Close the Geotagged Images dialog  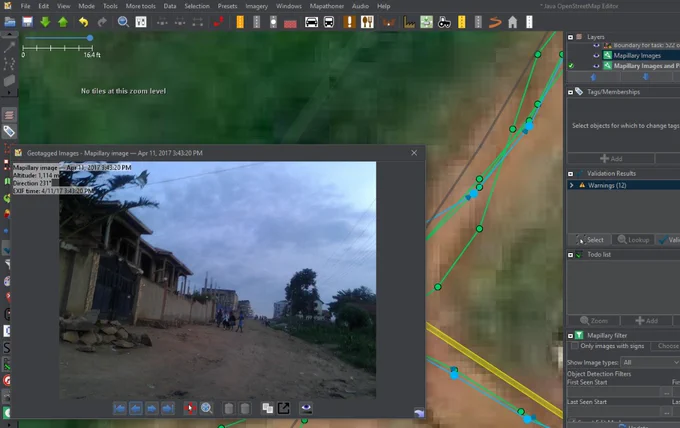(414, 153)
